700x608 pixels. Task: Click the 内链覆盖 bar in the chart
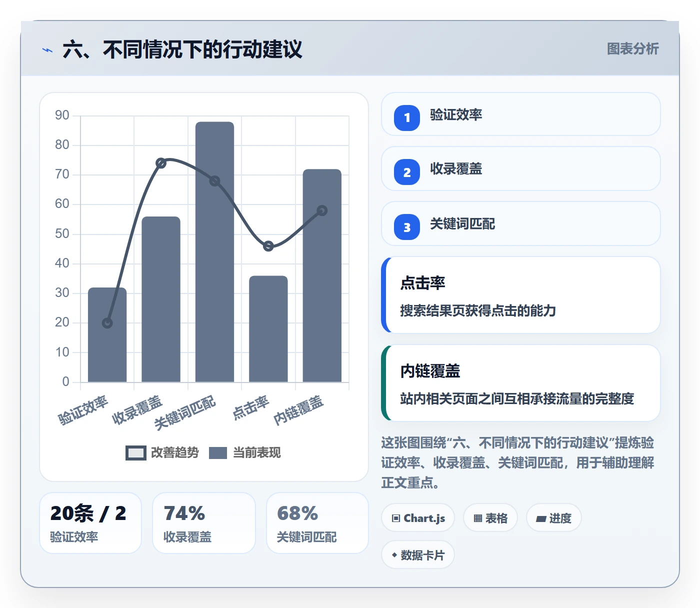click(x=322, y=276)
